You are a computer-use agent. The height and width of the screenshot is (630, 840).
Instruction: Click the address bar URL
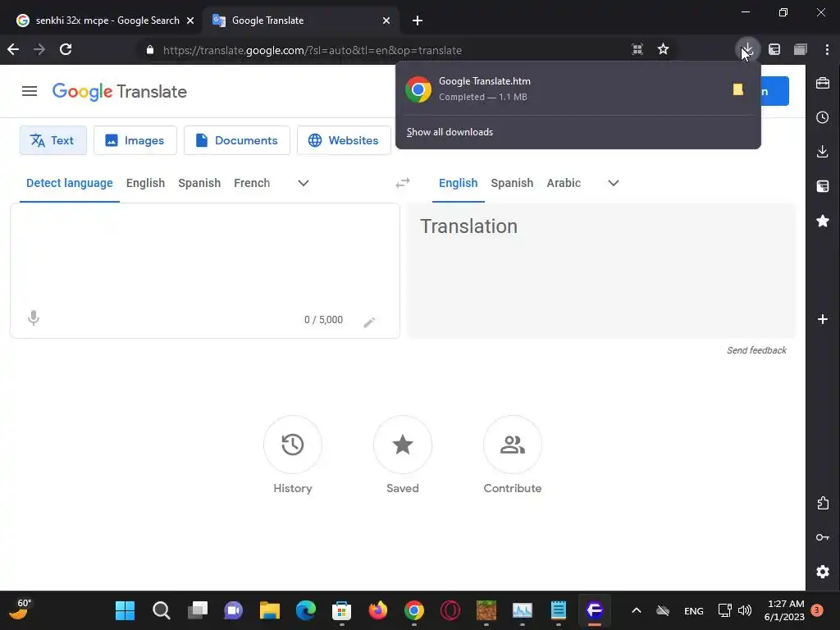[312, 50]
